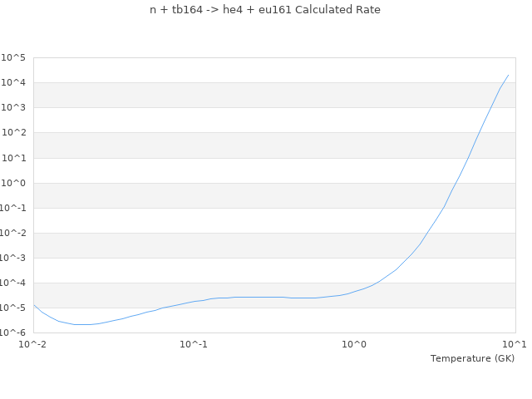Screen dimensions: 532x399
Task: Select the 10^0 label on the y-axis
Action: (13, 183)
